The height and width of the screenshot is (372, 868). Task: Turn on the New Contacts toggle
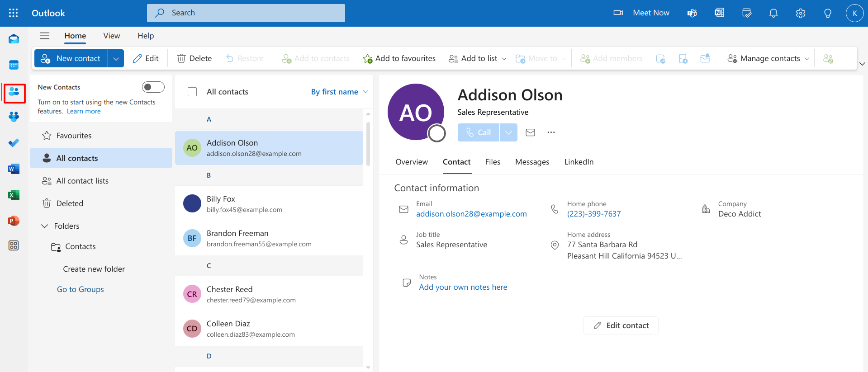point(153,87)
